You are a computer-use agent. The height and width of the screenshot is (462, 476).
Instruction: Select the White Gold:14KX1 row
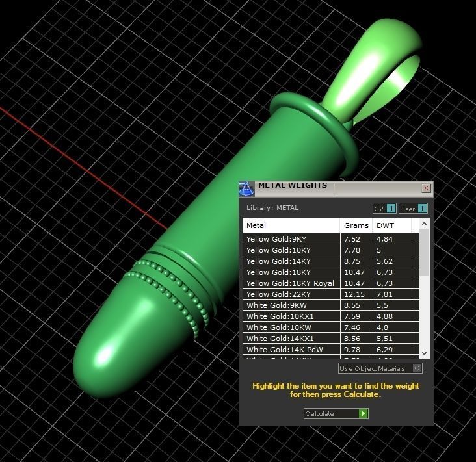330,339
